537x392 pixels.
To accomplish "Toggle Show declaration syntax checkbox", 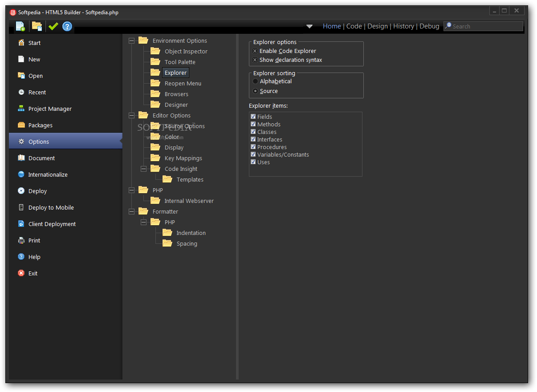I will tap(255, 60).
